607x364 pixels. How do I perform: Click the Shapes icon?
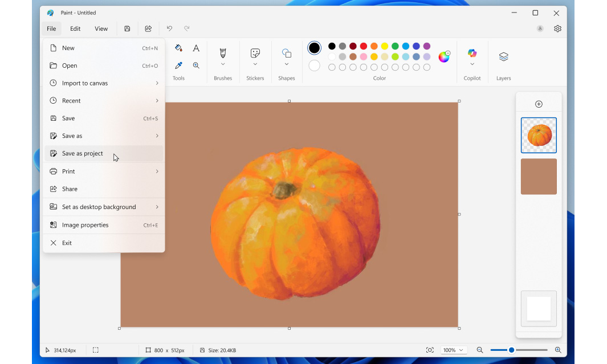pyautogui.click(x=286, y=54)
